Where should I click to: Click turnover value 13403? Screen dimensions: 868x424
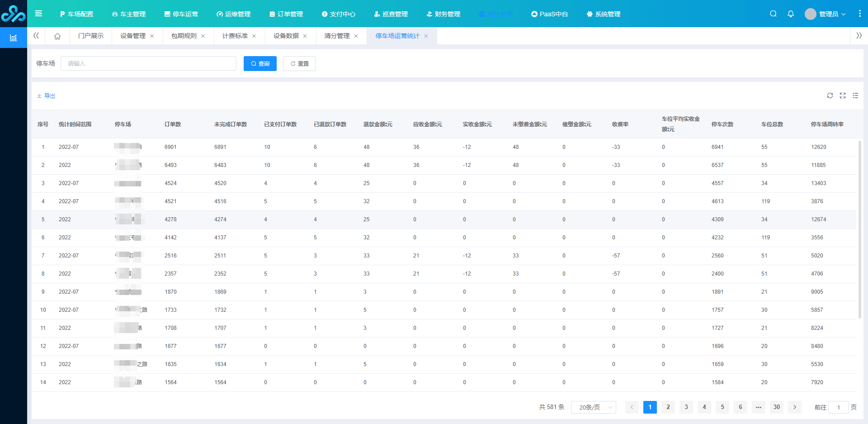pos(818,183)
